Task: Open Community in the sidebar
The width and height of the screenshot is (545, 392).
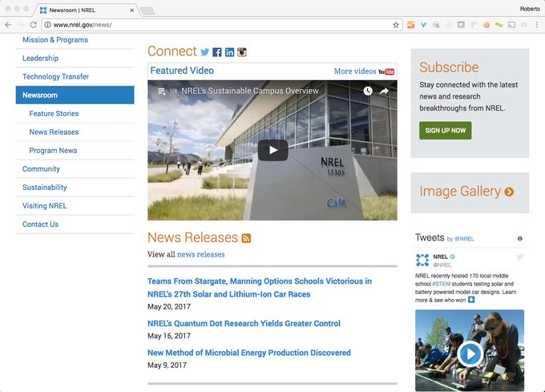Action: [x=41, y=169]
